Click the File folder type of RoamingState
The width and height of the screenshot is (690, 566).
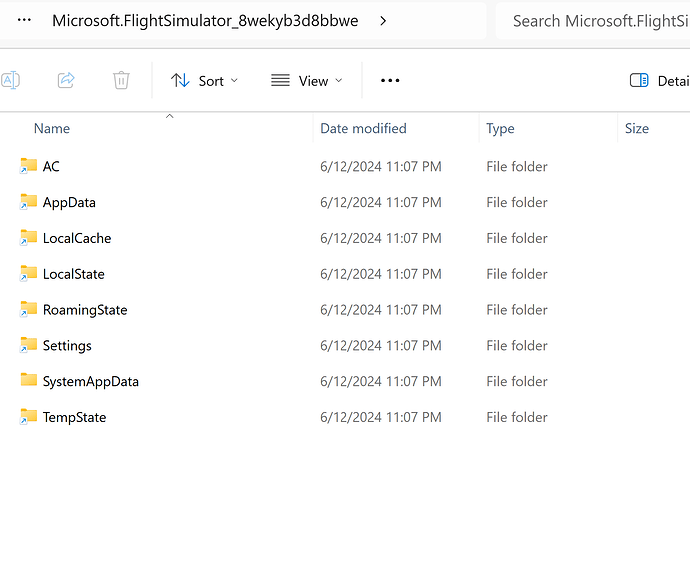pyautogui.click(x=517, y=310)
